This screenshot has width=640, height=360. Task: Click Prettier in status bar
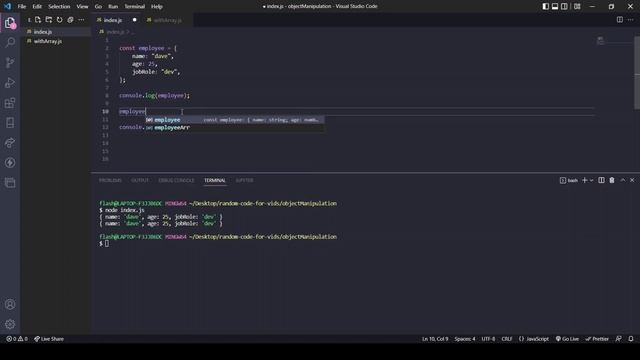click(597, 339)
